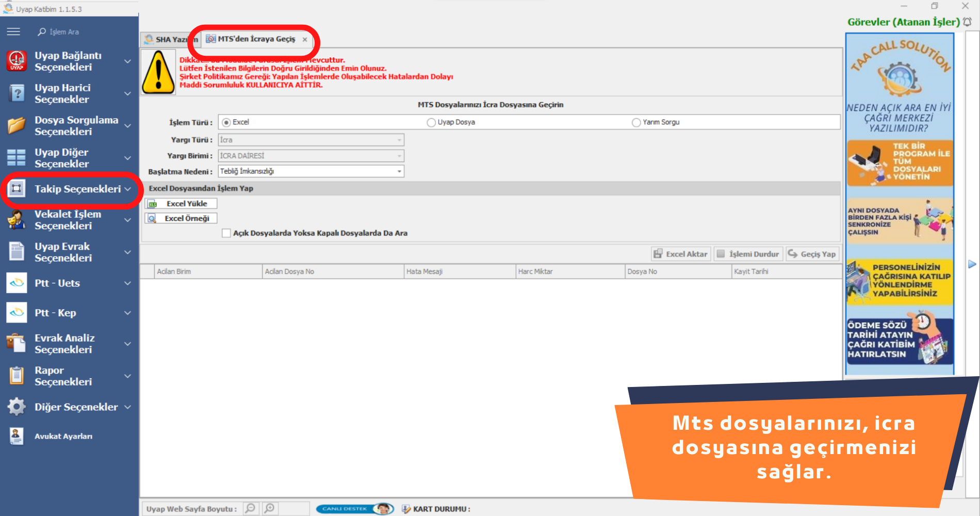Click the Diğer Seçenekler gear icon
Screen dimensions: 980x516
17,407
